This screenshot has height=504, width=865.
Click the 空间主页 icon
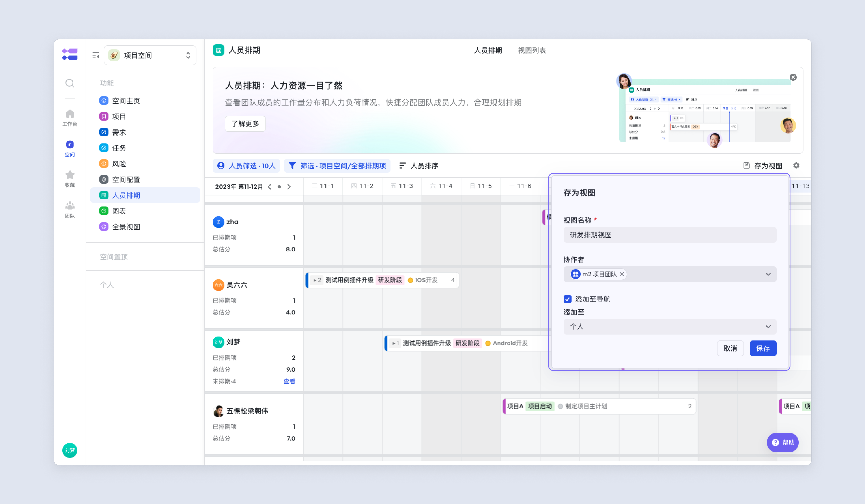coord(104,100)
